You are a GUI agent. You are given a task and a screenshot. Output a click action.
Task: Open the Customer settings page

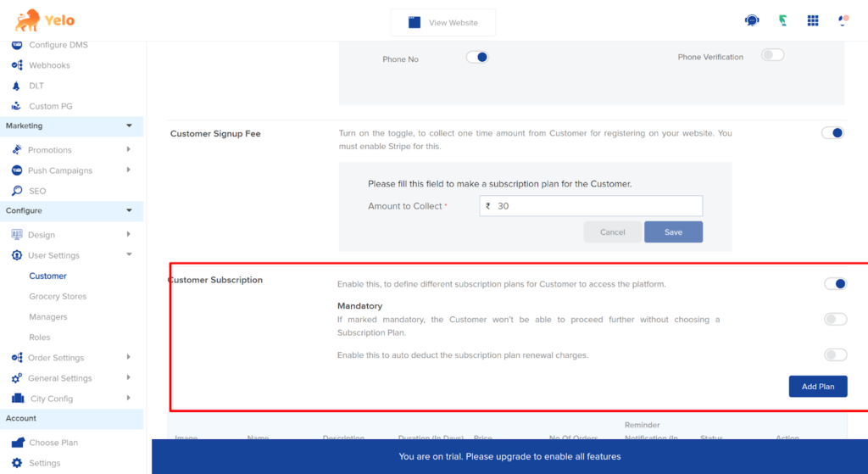tap(47, 276)
